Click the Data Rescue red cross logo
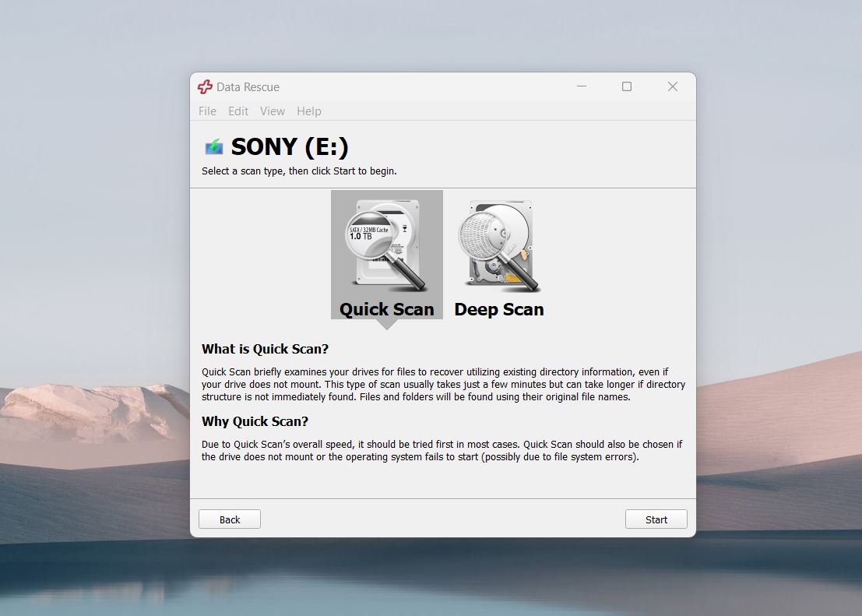The height and width of the screenshot is (616, 862). click(205, 87)
